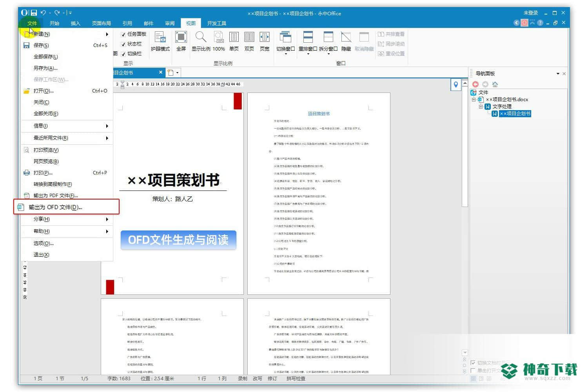
Task: Select page width (页宽) view
Action: click(x=265, y=42)
